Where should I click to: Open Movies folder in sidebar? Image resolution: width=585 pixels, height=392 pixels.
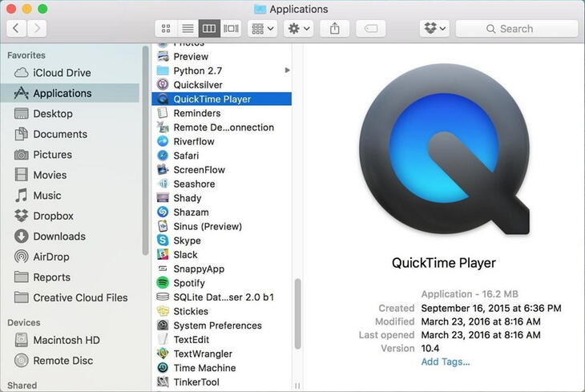pyautogui.click(x=70, y=175)
